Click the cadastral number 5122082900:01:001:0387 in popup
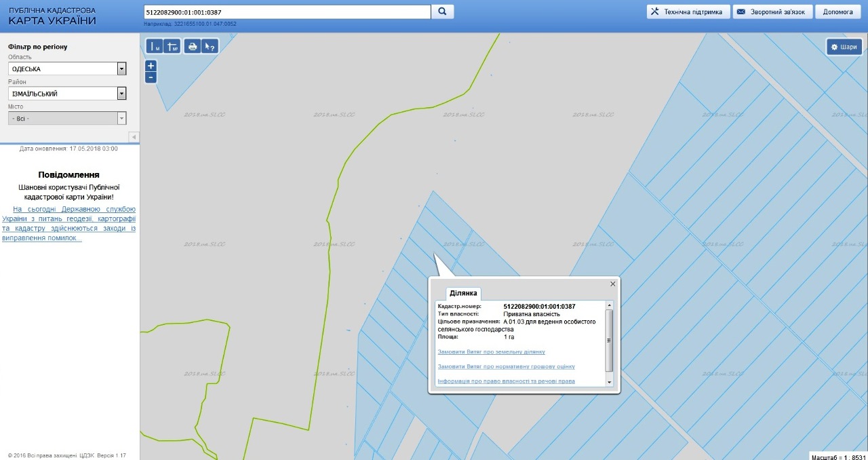 tap(540, 307)
